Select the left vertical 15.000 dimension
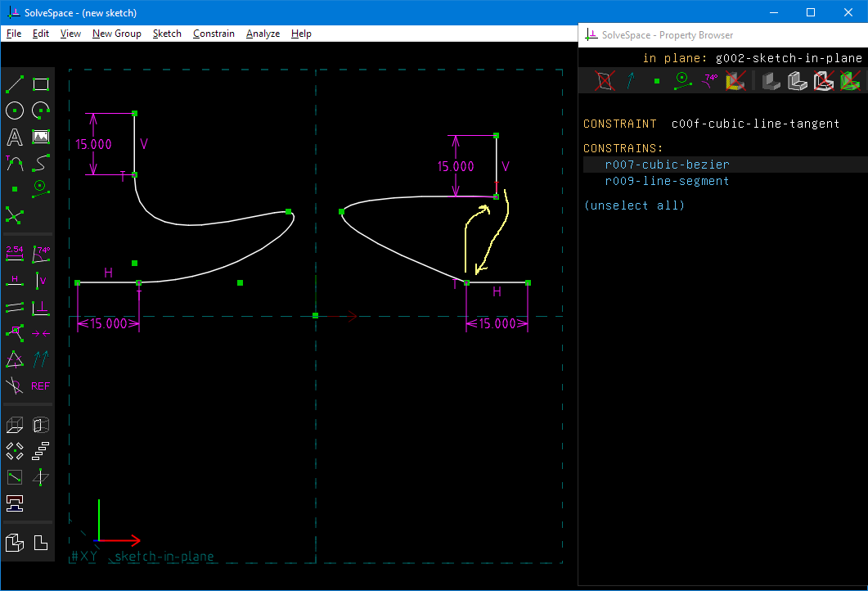Image resolution: width=868 pixels, height=591 pixels. coord(93,145)
